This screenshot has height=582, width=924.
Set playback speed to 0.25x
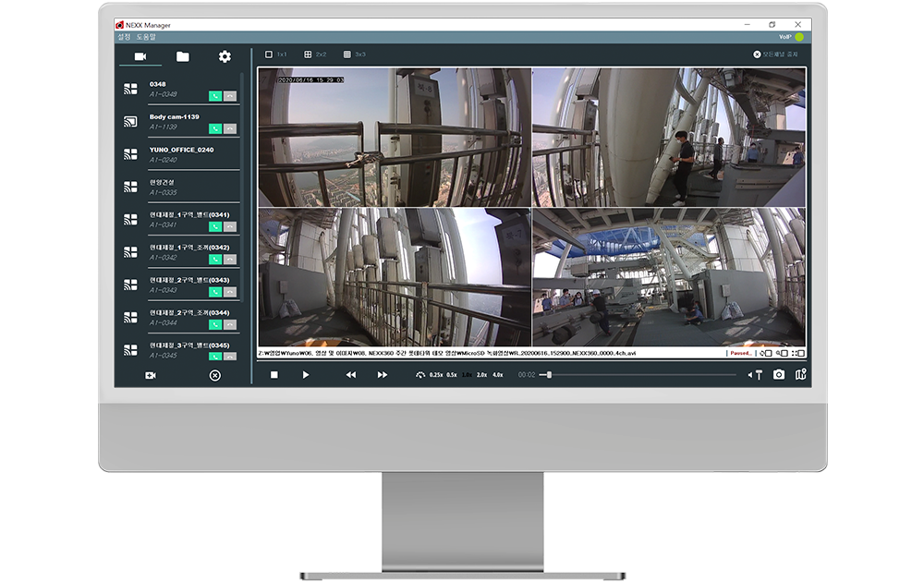435,375
